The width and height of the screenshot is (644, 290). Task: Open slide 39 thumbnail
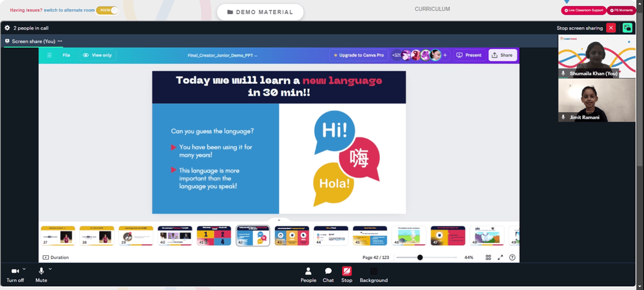pyautogui.click(x=136, y=236)
